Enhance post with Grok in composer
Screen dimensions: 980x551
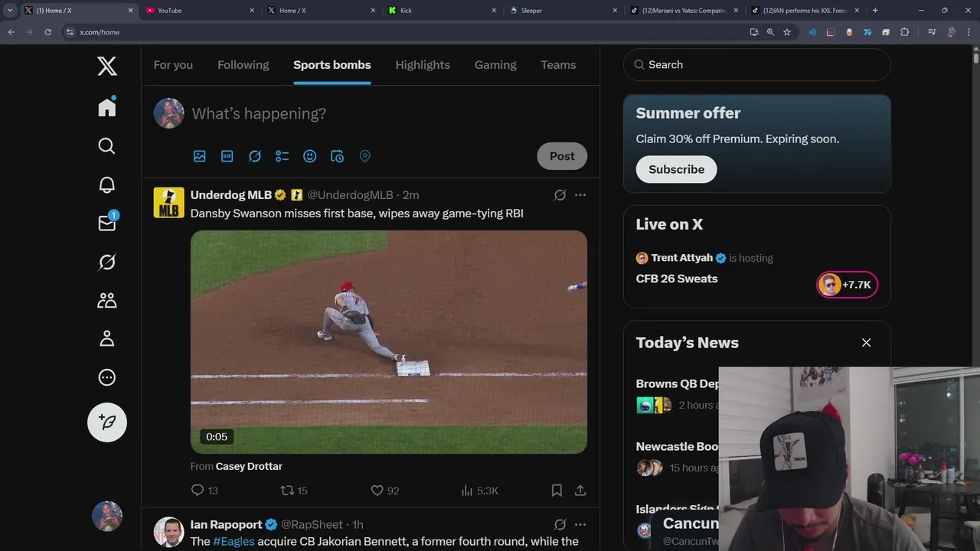(255, 156)
